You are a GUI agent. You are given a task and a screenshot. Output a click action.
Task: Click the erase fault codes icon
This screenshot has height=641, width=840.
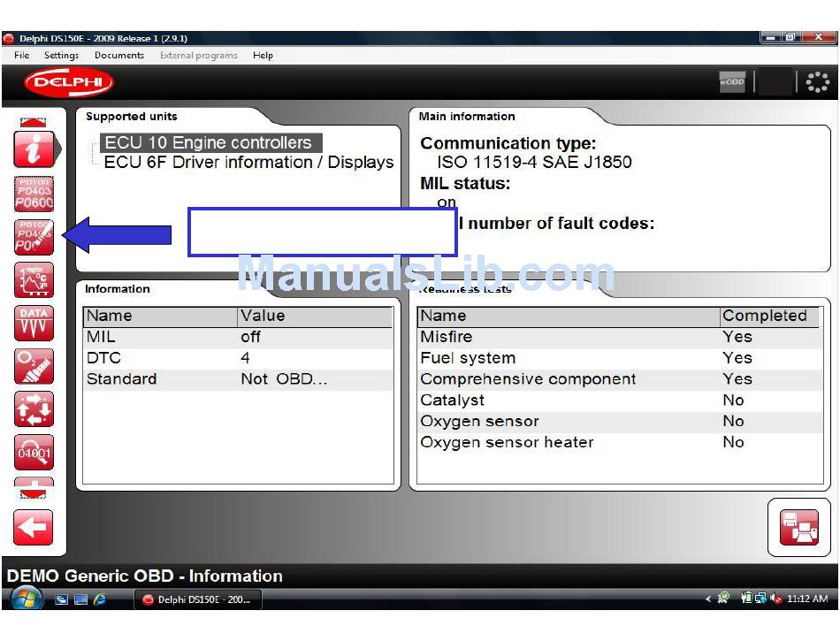point(34,237)
